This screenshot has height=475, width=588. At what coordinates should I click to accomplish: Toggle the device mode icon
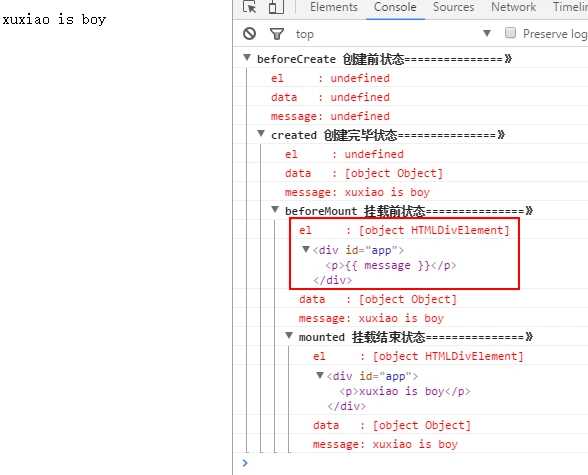276,7
